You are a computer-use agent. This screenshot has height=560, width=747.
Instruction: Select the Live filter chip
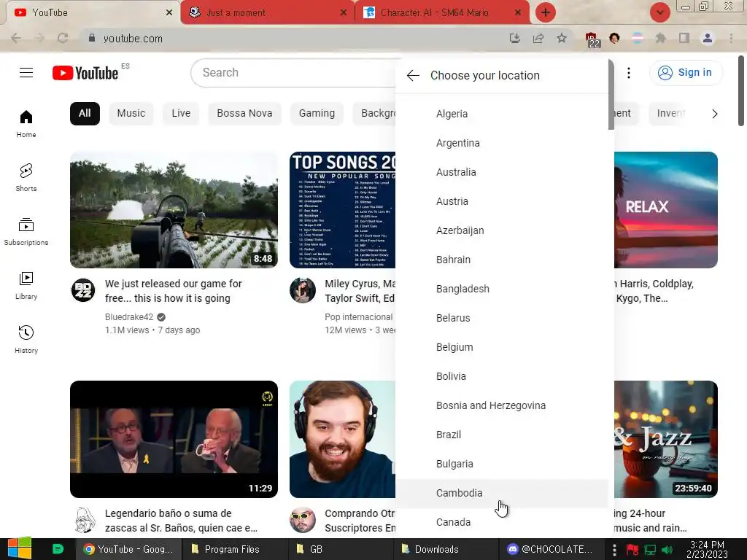[x=181, y=113]
